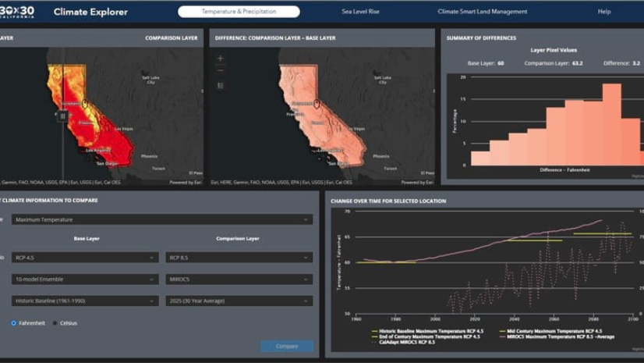
Task: Open the Maximum Temperature variable dropdown
Action: [x=162, y=219]
